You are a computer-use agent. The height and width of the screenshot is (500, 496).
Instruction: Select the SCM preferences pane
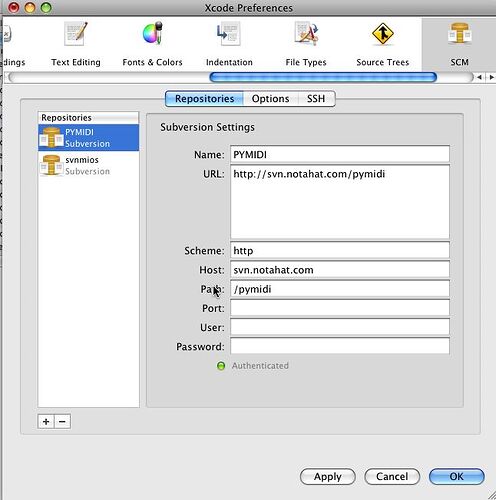(459, 44)
